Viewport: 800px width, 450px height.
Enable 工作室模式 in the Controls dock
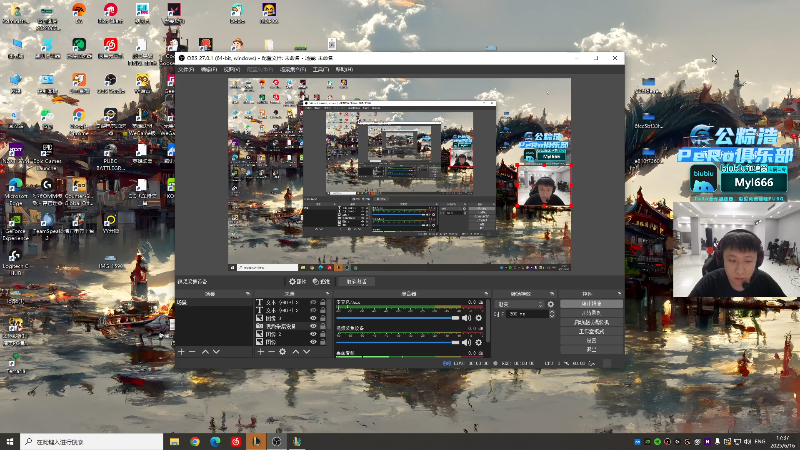(591, 331)
